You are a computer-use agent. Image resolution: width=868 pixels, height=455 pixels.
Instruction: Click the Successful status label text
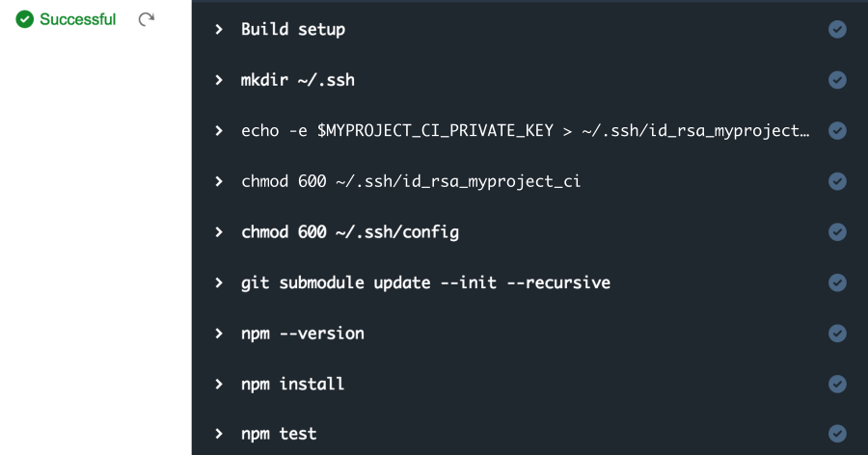pos(77,19)
